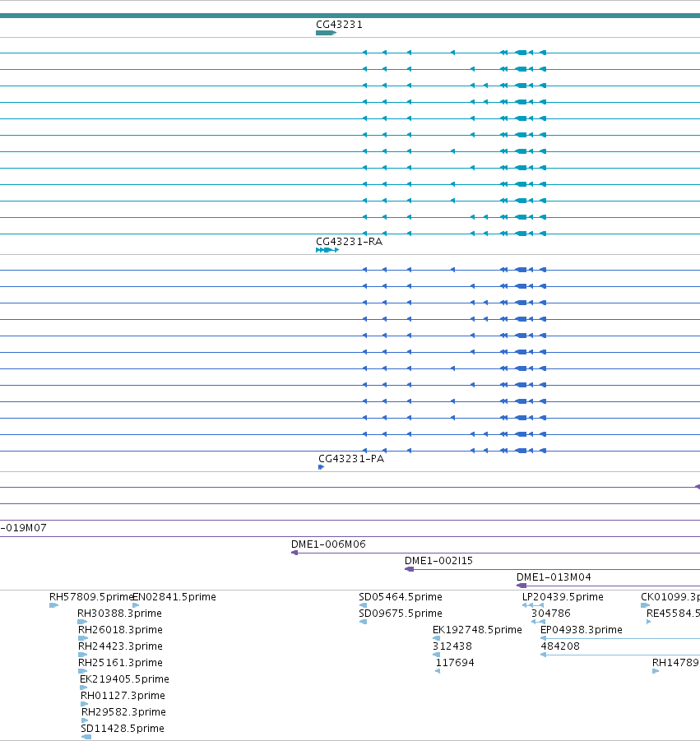Select the DME1-002I15 clone label
The image size is (700, 741).
(x=438, y=561)
